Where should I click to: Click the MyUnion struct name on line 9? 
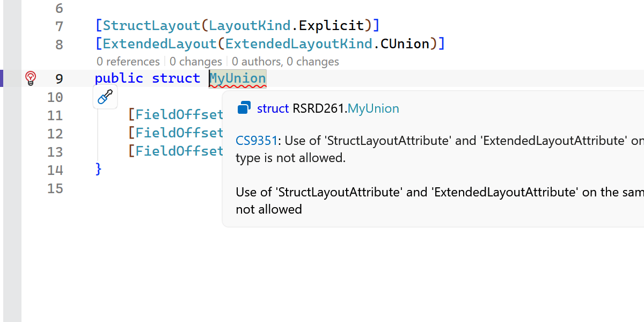coord(238,78)
